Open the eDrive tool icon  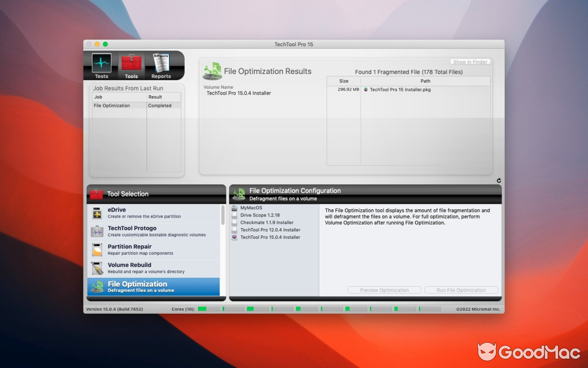coord(97,213)
